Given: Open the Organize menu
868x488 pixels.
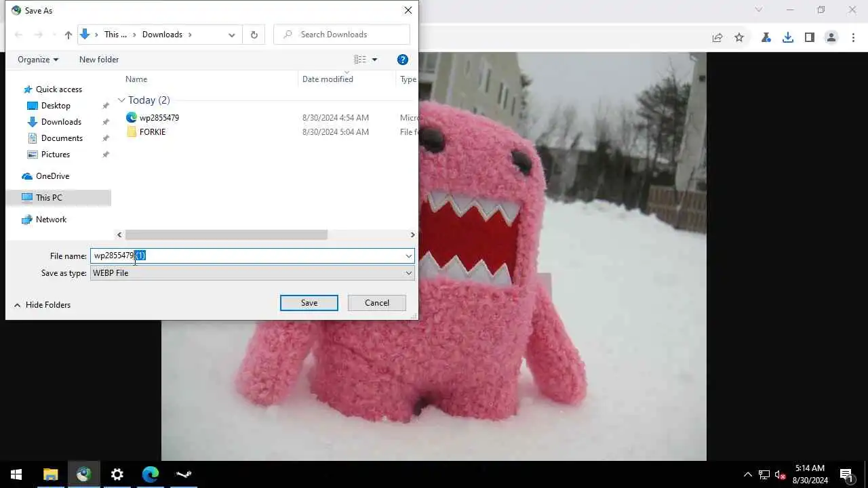Looking at the screenshot, I should [x=38, y=60].
